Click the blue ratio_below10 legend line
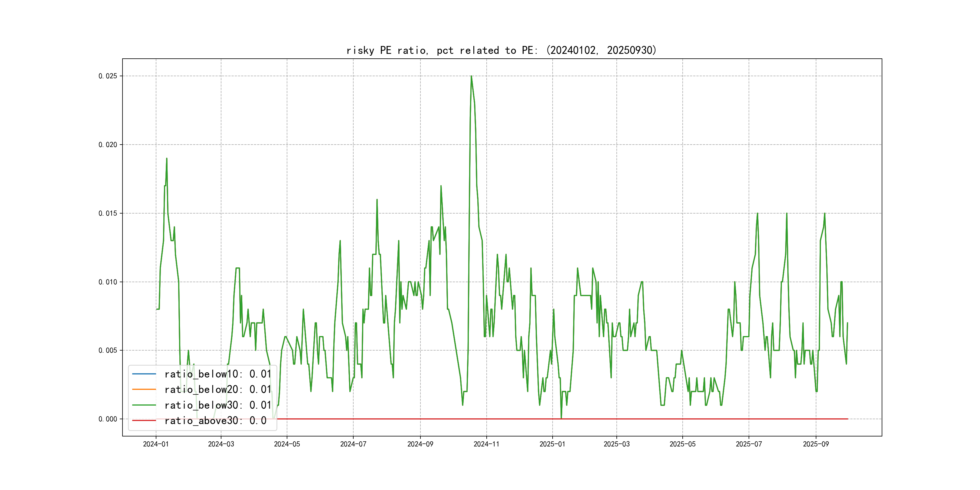Screen dimensions: 980x490 pyautogui.click(x=144, y=374)
